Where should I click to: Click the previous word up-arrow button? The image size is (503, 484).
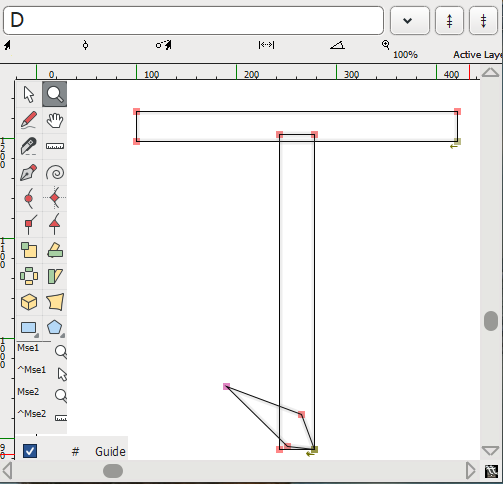click(449, 21)
